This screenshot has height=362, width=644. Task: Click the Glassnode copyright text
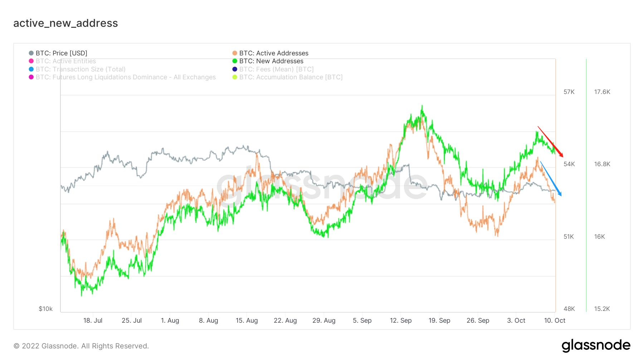(81, 346)
